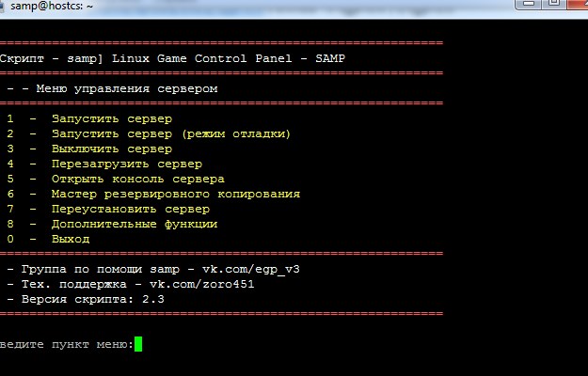Click the window title "samp@hostcs: ~"
This screenshot has height=376, width=588.
click(x=51, y=6)
